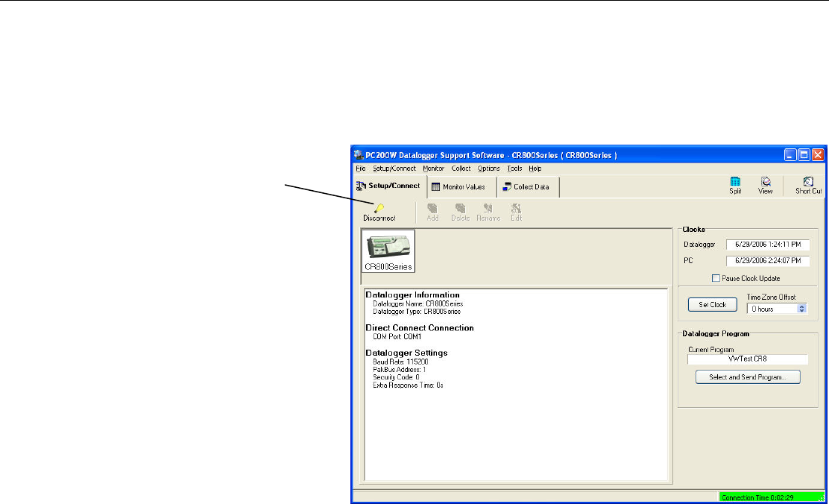Click the COM Port: COM1 line
The image size is (829, 504).
pyautogui.click(x=397, y=337)
